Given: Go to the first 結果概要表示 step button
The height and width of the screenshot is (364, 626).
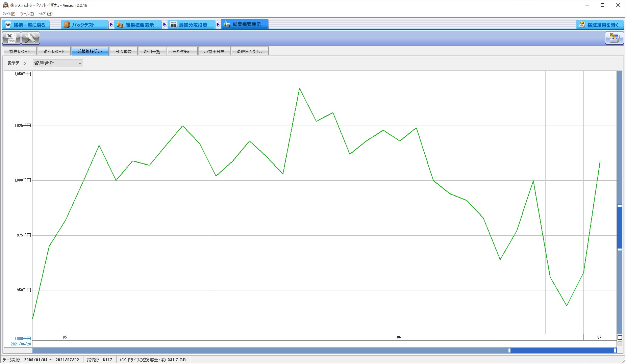Looking at the screenshot, I should [x=139, y=25].
